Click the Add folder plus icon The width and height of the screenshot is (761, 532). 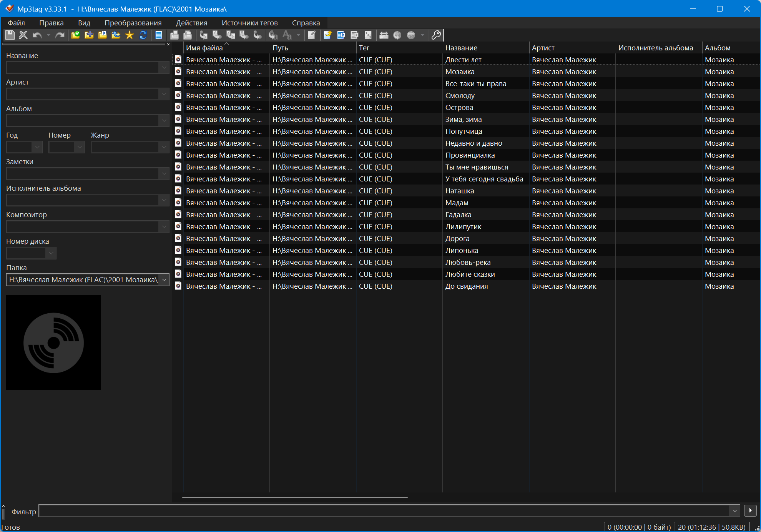pyautogui.click(x=89, y=35)
